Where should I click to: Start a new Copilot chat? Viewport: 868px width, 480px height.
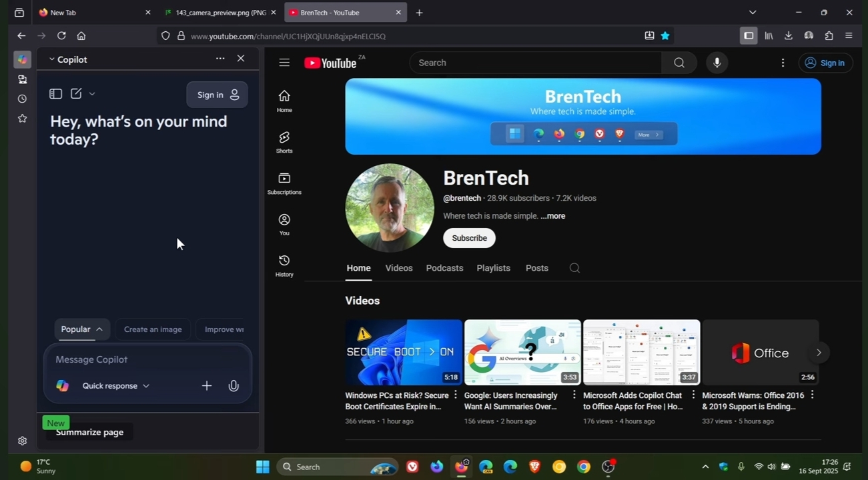(76, 94)
